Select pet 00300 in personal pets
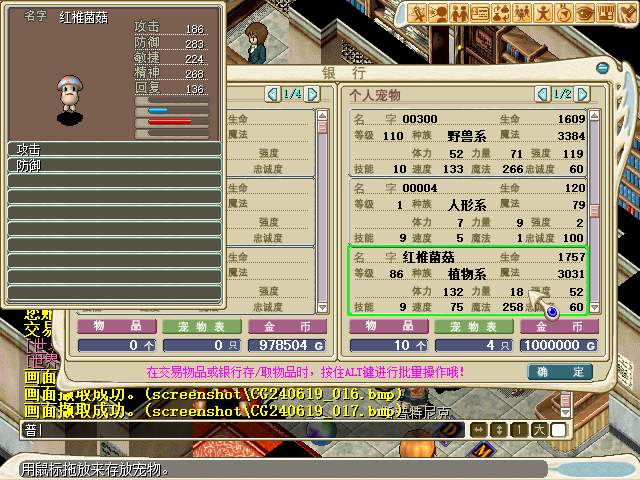This screenshot has height=480, width=640. [x=469, y=143]
